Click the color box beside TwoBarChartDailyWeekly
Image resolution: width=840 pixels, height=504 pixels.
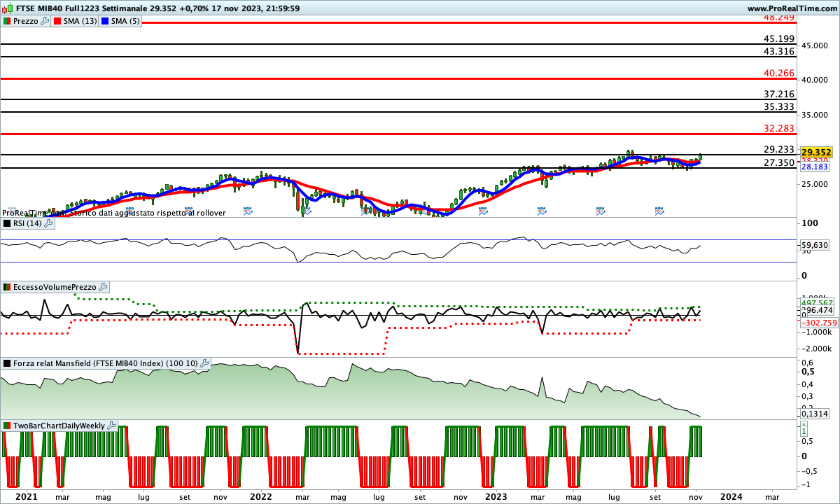point(6,426)
